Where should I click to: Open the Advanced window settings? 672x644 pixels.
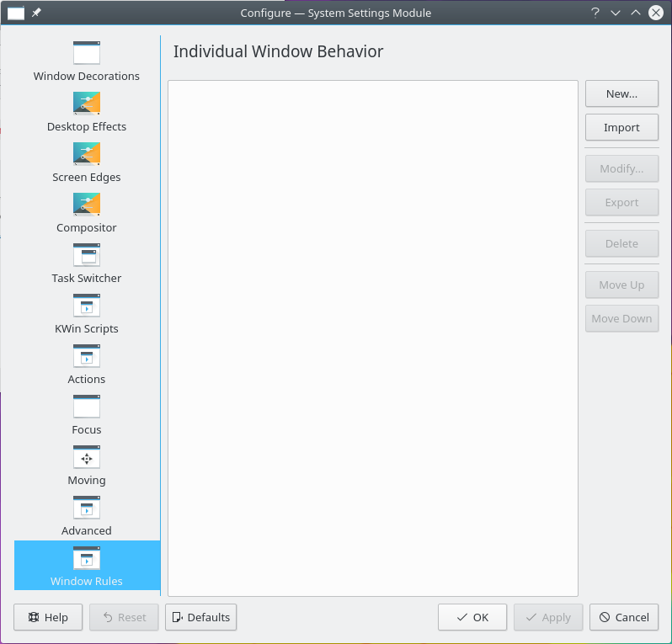pos(87,515)
